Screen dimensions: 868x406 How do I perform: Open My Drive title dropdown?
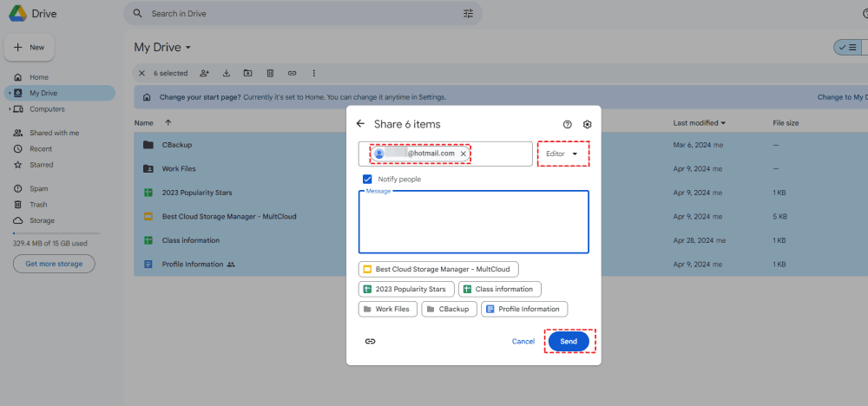[188, 48]
